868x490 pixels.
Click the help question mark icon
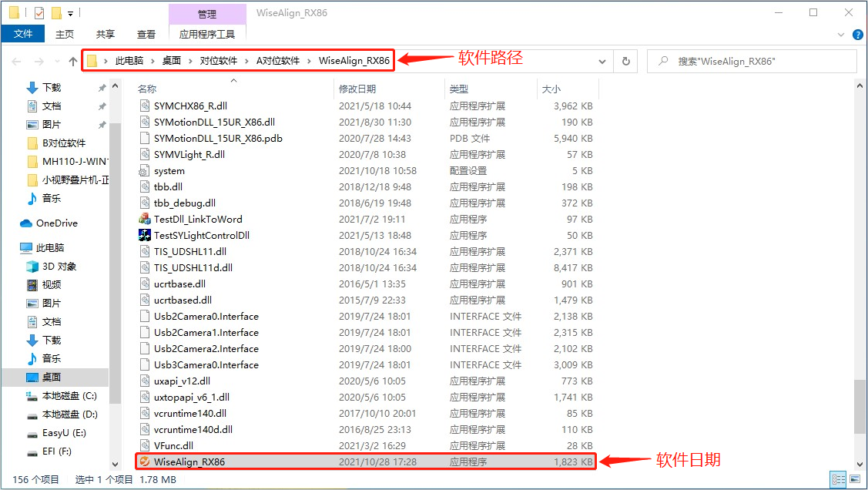point(857,35)
